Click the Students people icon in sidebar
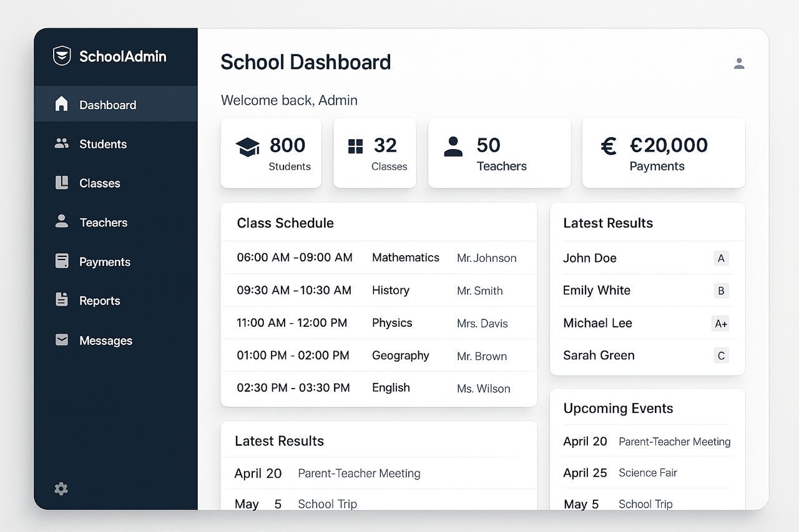The image size is (799, 532). (61, 143)
